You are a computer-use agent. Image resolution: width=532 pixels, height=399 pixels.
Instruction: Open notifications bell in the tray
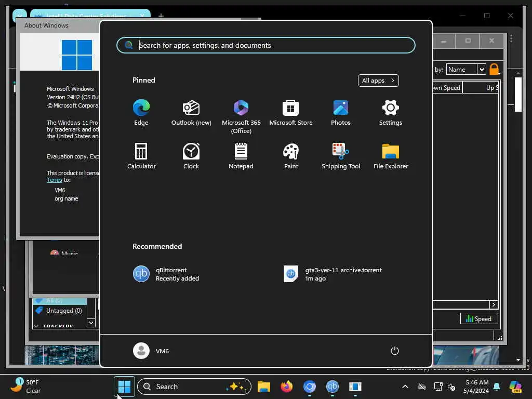[x=497, y=387]
